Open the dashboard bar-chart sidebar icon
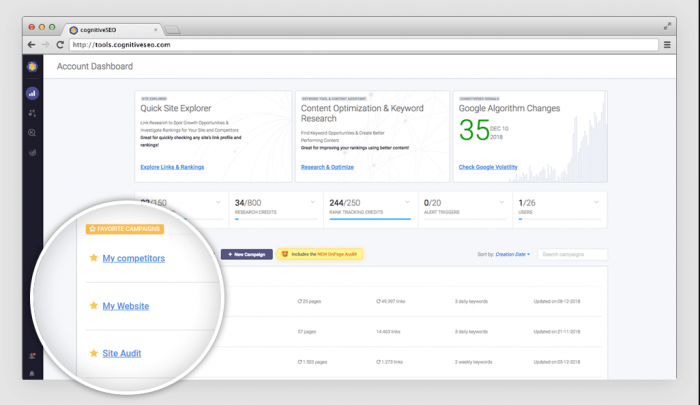700x405 pixels. (x=32, y=93)
